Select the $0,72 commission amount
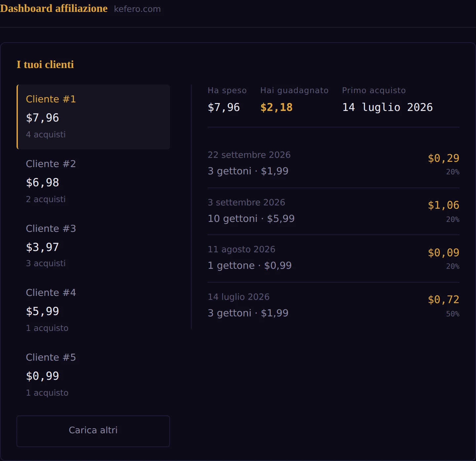The width and height of the screenshot is (476, 461). click(444, 300)
